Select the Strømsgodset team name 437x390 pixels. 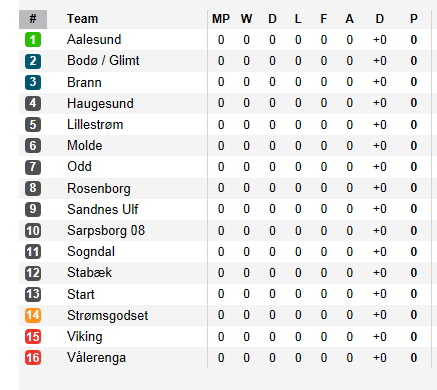(107, 315)
